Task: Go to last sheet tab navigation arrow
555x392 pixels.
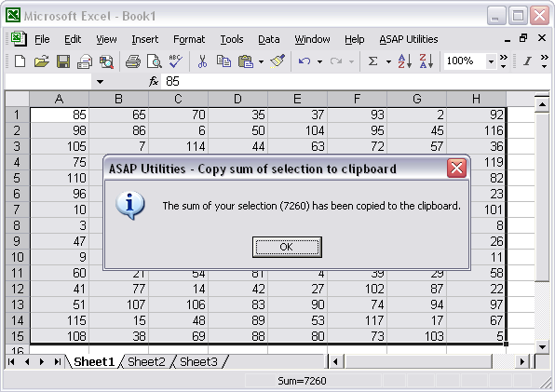Action: click(x=58, y=361)
